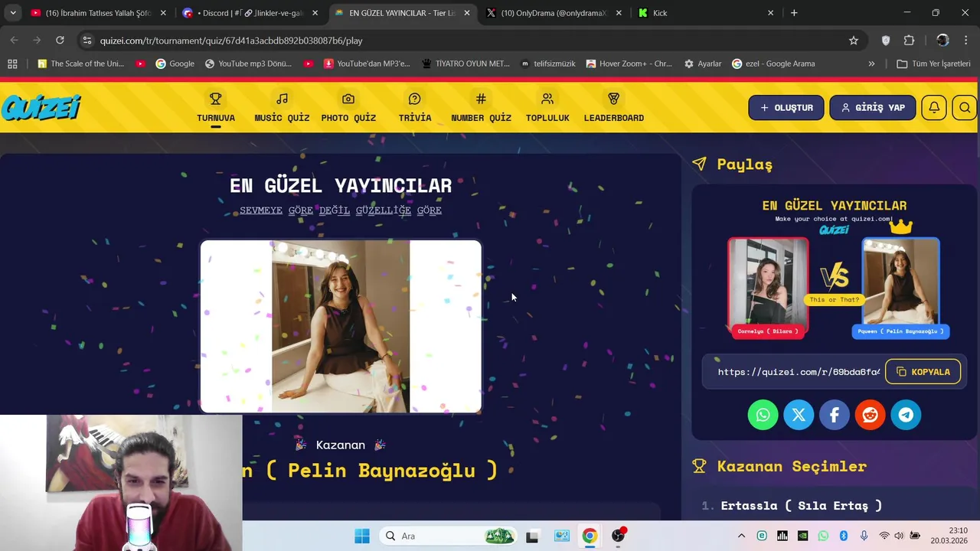Open the Topluluk community section
Screen dimensions: 980x551
click(547, 108)
